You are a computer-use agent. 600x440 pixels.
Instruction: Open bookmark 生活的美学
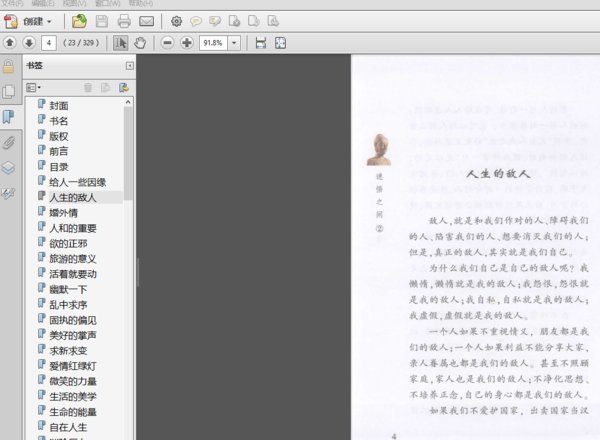73,396
